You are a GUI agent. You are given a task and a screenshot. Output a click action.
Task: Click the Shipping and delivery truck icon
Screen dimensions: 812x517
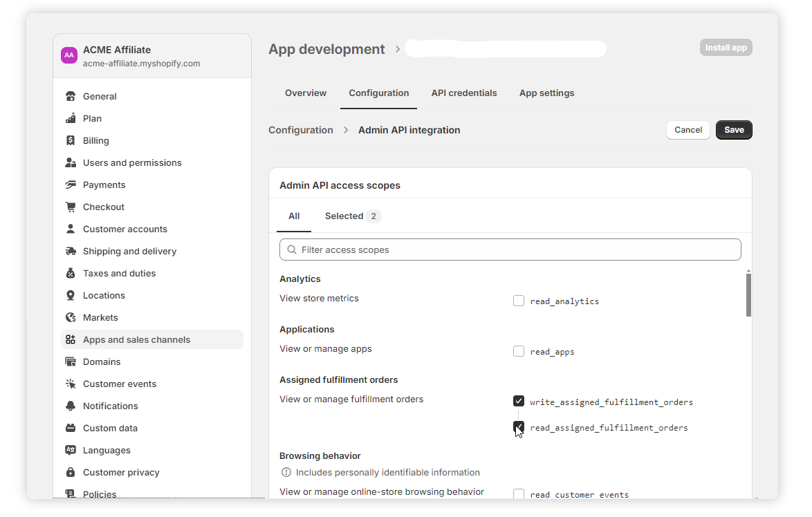coord(71,252)
